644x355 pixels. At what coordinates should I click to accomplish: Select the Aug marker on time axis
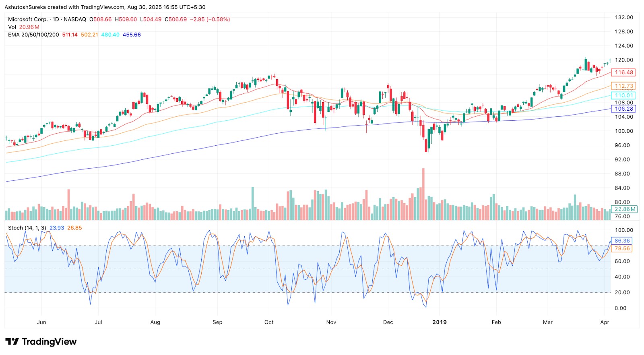[x=155, y=322]
